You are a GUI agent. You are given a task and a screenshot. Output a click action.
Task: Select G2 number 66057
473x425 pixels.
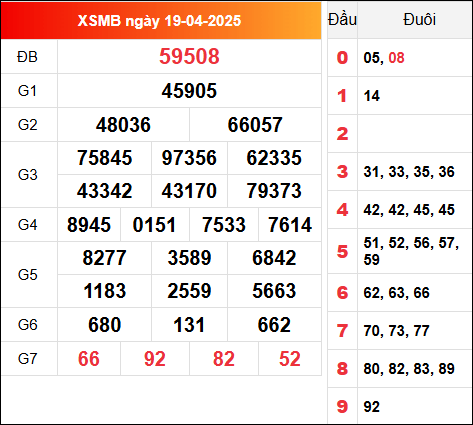pyautogui.click(x=255, y=125)
